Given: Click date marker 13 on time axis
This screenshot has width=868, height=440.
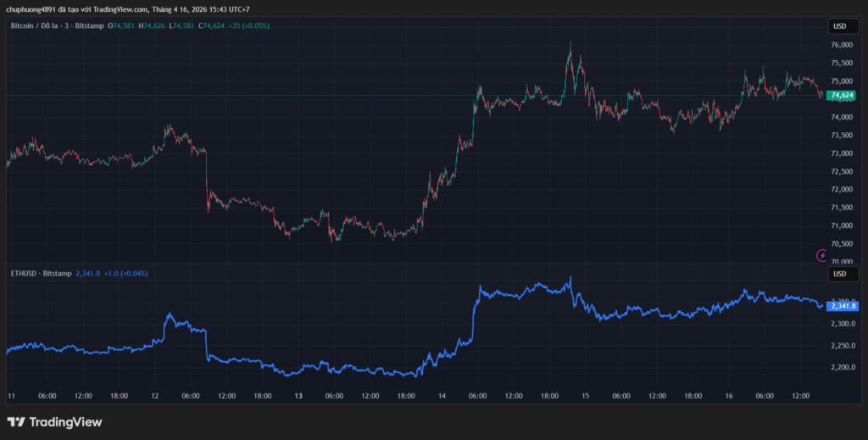Looking at the screenshot, I should point(298,396).
